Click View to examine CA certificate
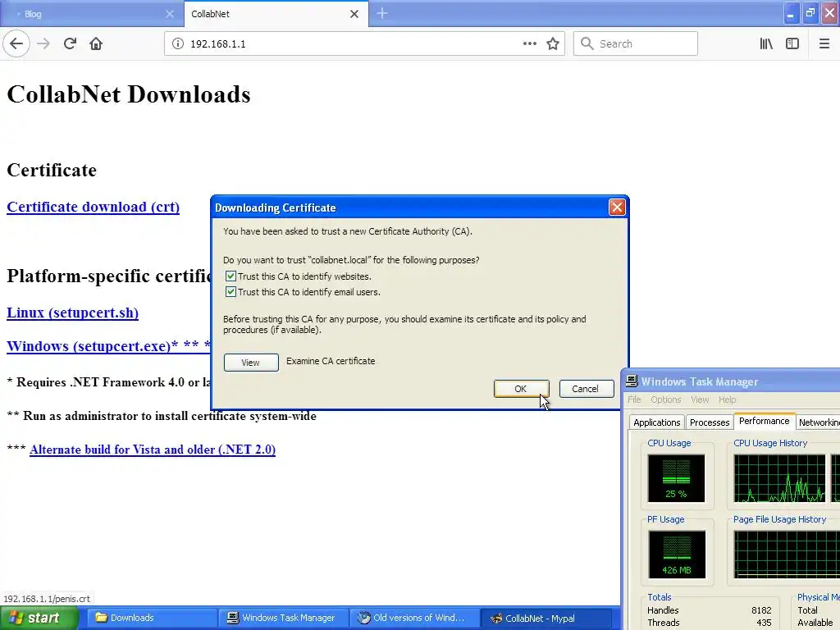 (251, 362)
